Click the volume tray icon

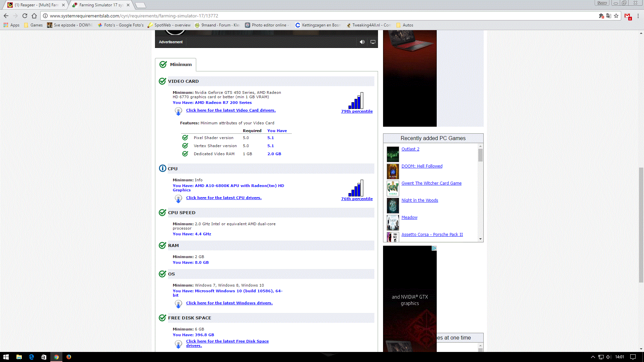click(x=609, y=357)
